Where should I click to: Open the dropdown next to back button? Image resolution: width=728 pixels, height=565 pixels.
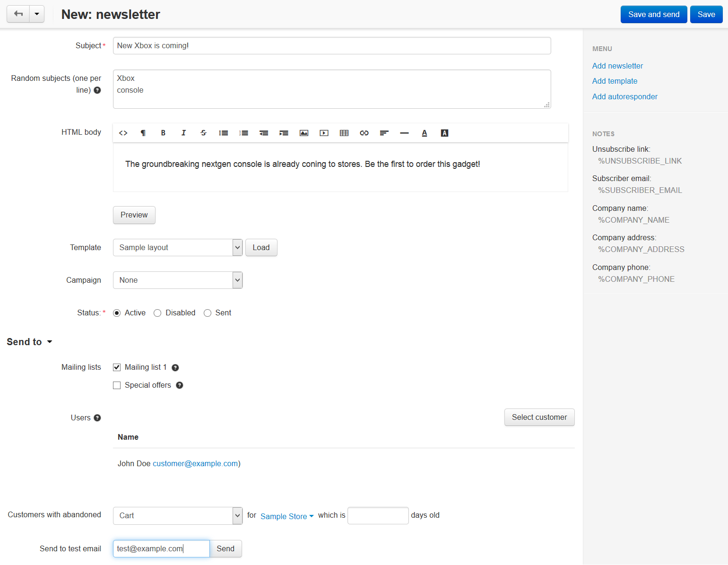click(37, 14)
